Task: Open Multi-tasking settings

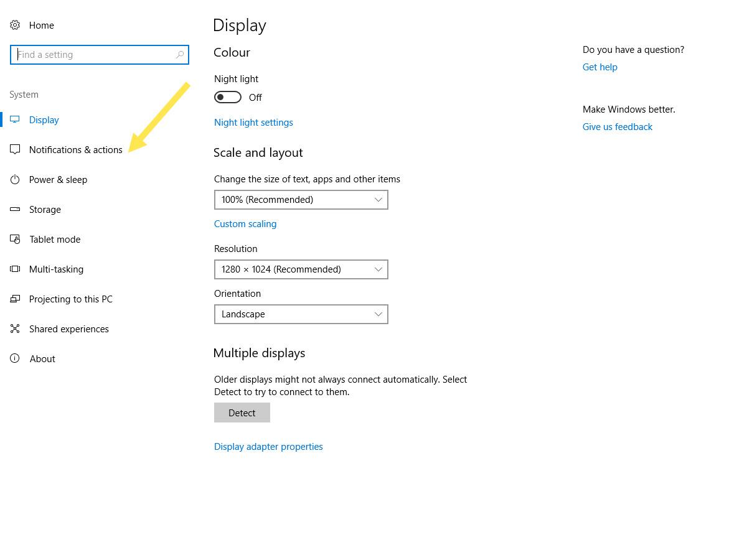Action: [x=57, y=269]
